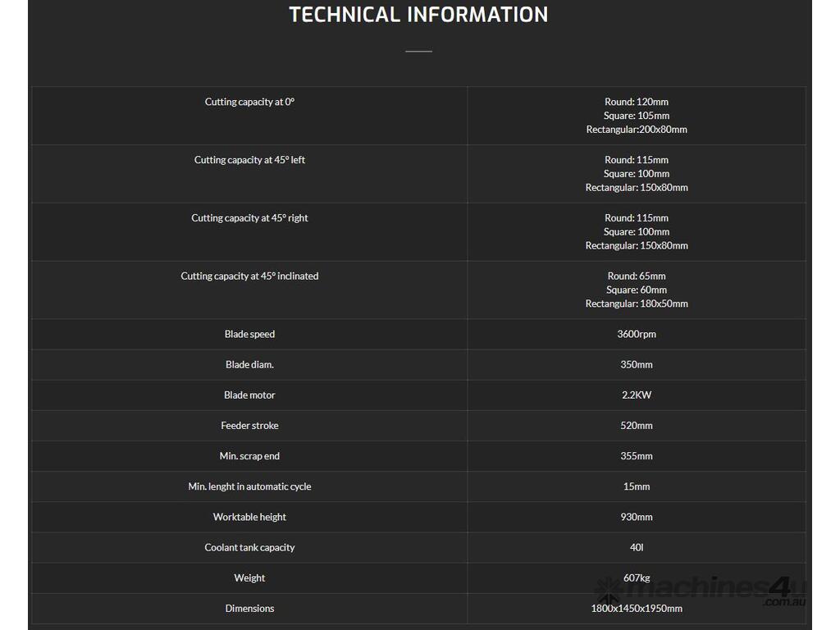840x630 pixels.
Task: Click the Weight row label
Action: click(x=249, y=578)
